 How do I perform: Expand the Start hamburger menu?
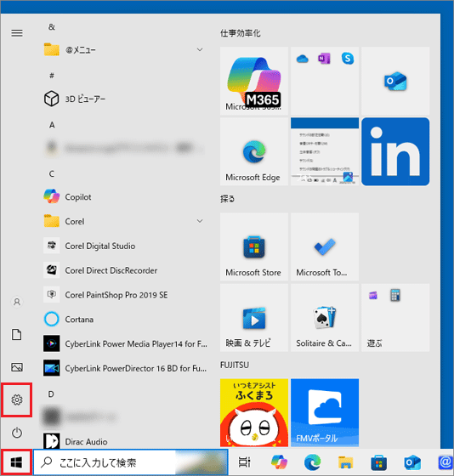click(x=17, y=33)
